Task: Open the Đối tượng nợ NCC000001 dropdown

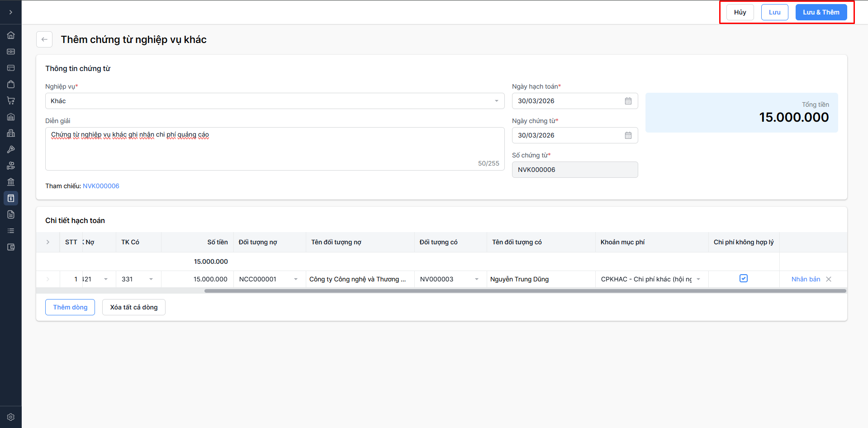Action: coord(296,279)
